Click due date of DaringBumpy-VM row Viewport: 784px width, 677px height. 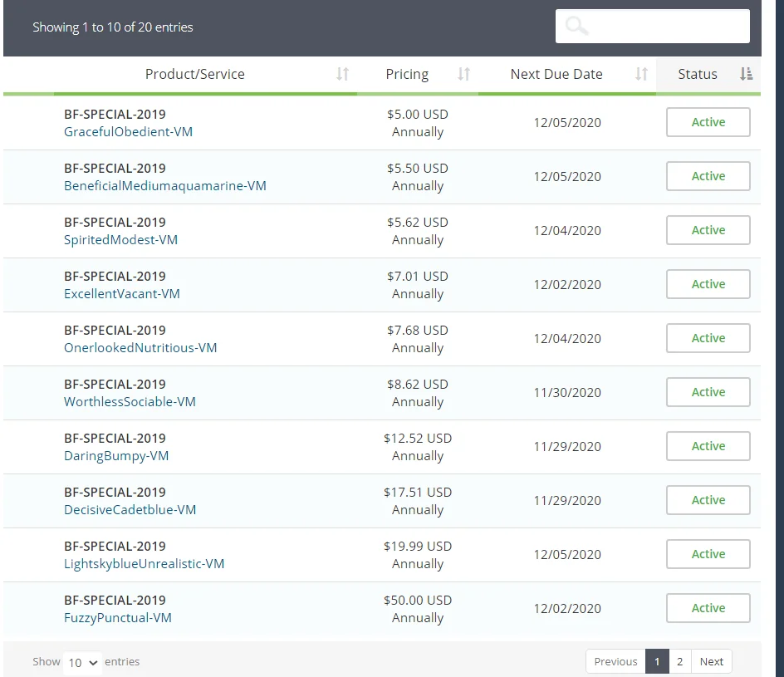point(567,447)
